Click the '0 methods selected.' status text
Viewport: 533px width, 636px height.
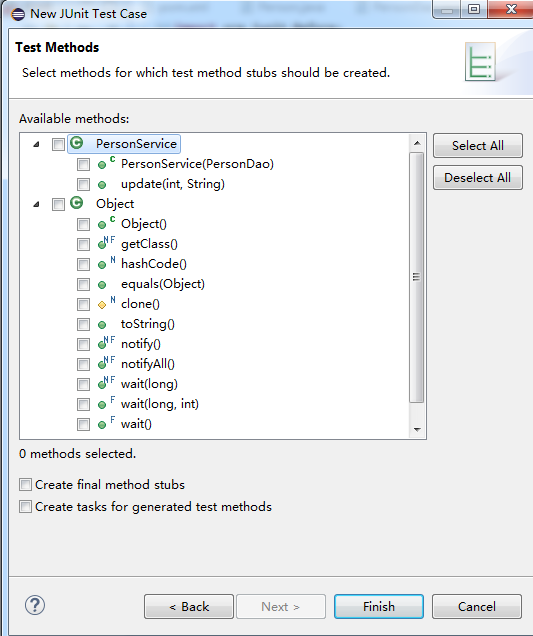pyautogui.click(x=77, y=453)
